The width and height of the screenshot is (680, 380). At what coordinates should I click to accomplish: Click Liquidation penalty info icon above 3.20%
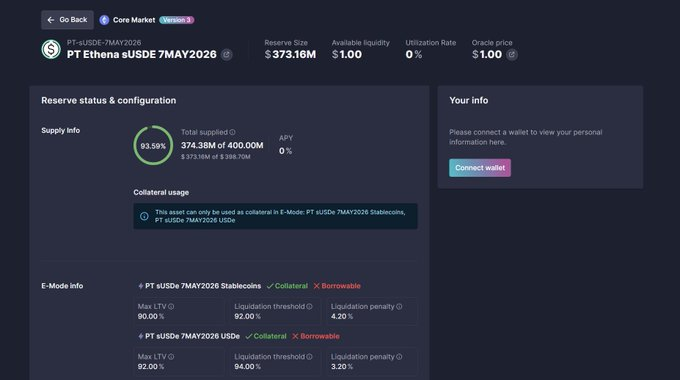[399, 357]
